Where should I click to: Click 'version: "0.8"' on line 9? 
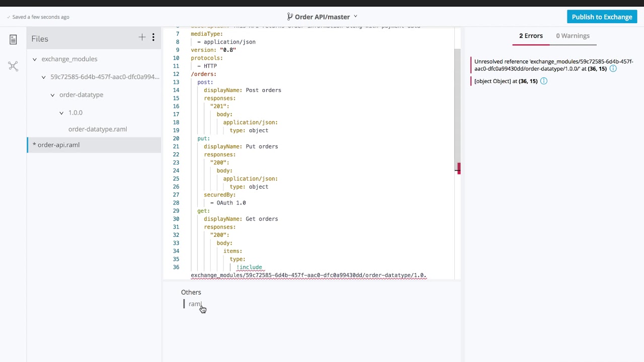coord(213,50)
